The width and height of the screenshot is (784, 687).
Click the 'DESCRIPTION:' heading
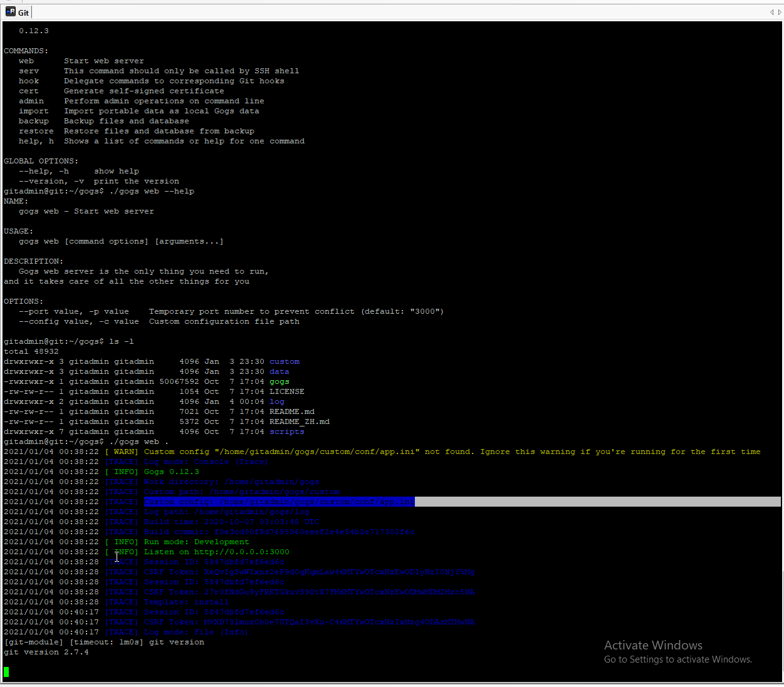click(x=34, y=261)
